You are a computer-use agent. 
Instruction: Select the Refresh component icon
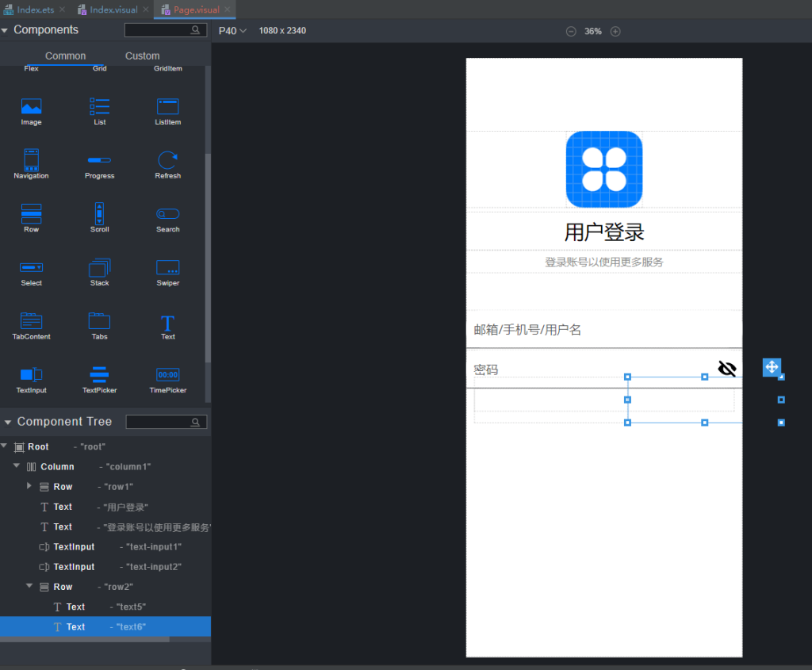tap(167, 159)
